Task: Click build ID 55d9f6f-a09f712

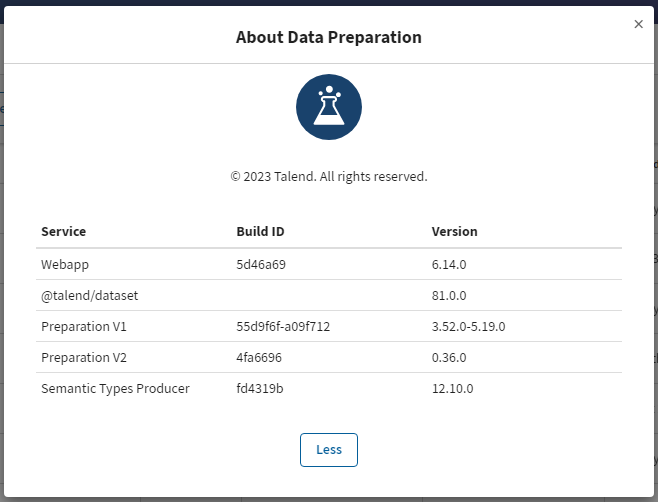Action: click(x=283, y=327)
